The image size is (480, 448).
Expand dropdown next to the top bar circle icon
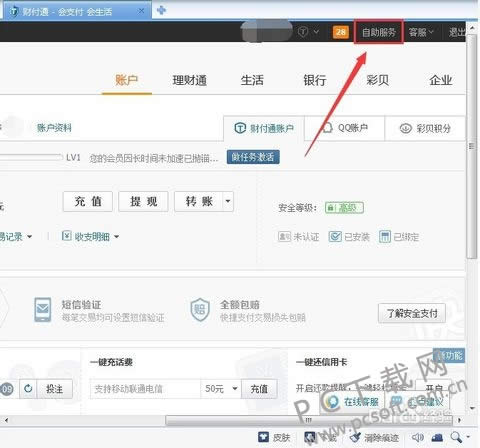point(316,32)
